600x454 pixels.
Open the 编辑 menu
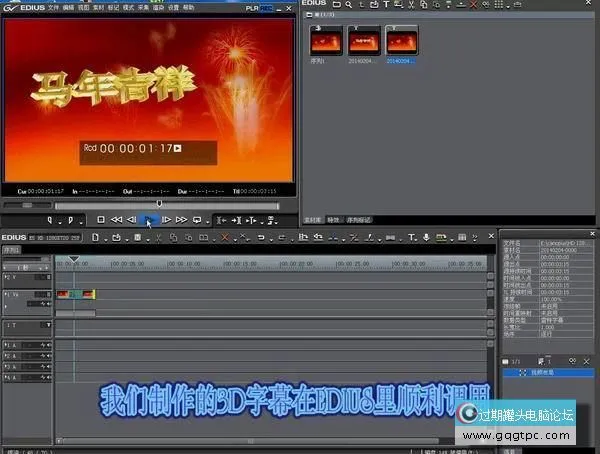[68, 8]
